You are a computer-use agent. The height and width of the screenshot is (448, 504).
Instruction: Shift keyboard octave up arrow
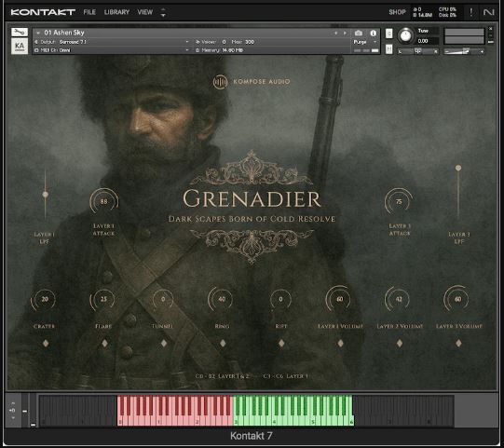[x=13, y=403]
